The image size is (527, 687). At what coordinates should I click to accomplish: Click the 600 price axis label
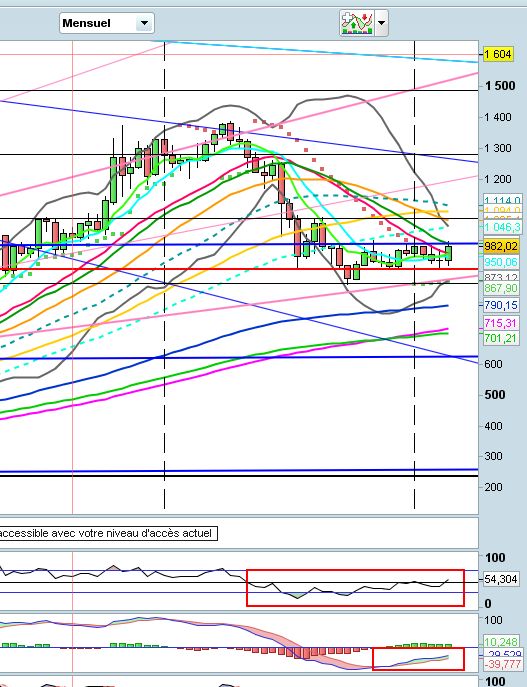click(493, 364)
